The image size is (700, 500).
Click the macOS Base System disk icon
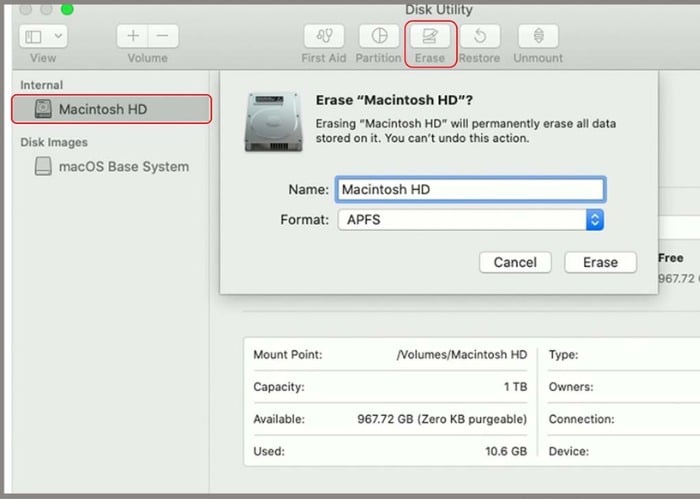coord(43,166)
